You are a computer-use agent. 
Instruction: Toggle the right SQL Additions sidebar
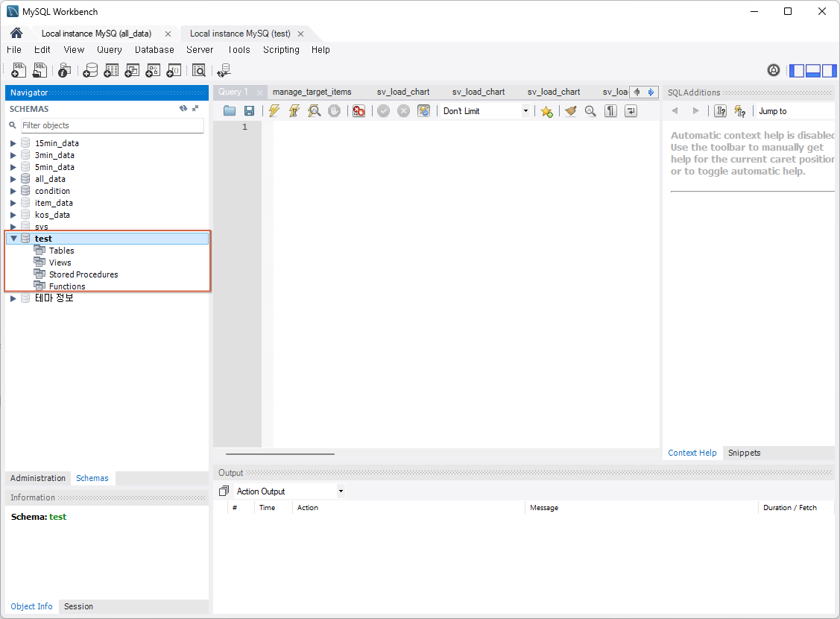pyautogui.click(x=829, y=70)
